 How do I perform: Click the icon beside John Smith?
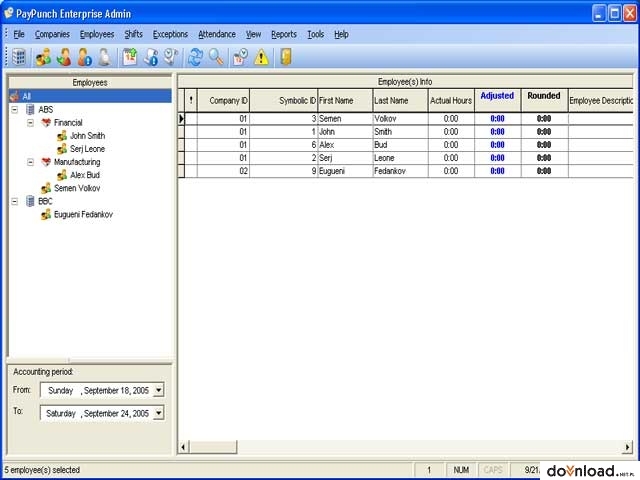pos(62,136)
